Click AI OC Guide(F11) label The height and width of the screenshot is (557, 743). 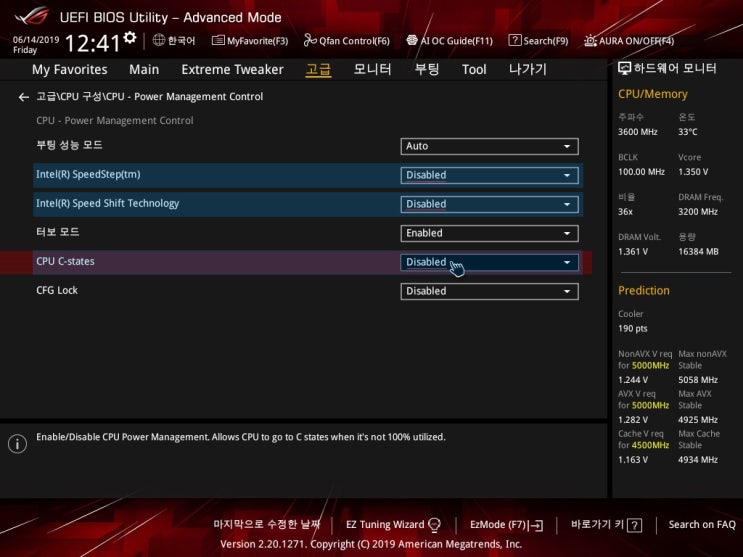coord(456,41)
